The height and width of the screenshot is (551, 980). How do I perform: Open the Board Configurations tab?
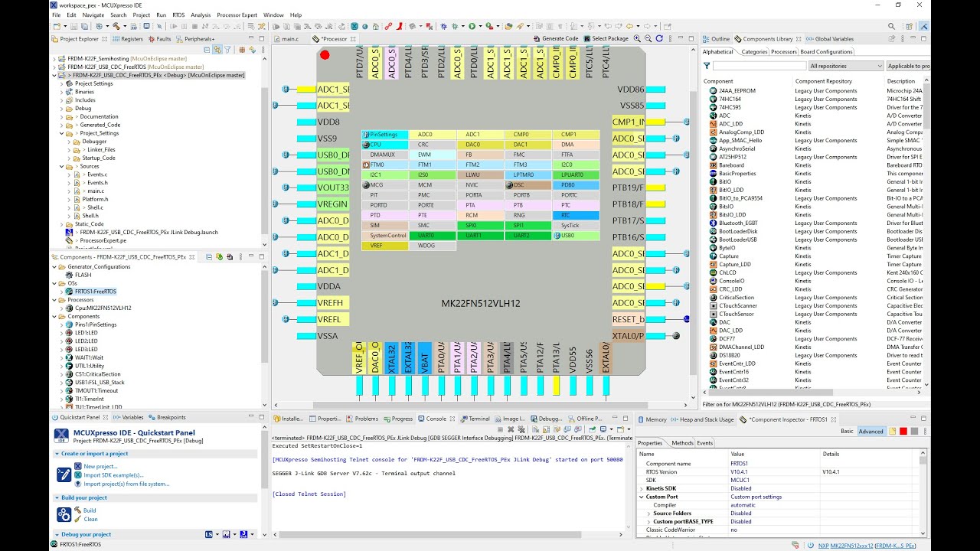point(827,52)
